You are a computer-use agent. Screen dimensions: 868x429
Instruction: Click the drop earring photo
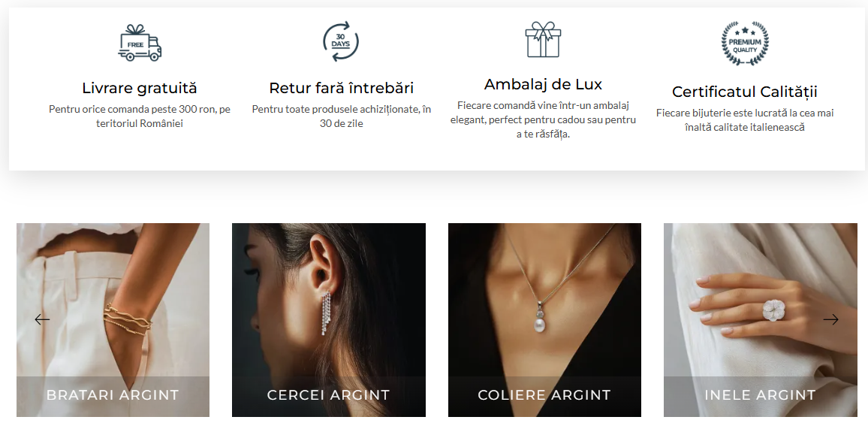click(329, 300)
